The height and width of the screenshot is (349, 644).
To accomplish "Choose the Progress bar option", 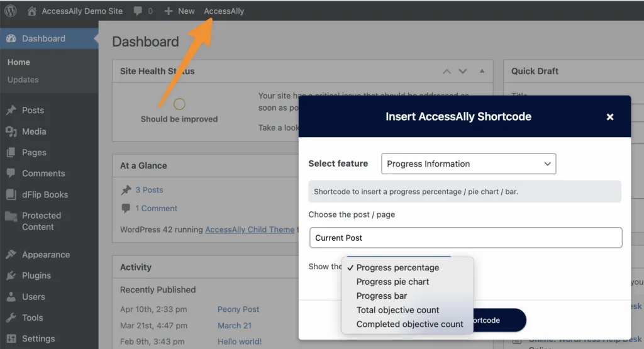I will (382, 296).
